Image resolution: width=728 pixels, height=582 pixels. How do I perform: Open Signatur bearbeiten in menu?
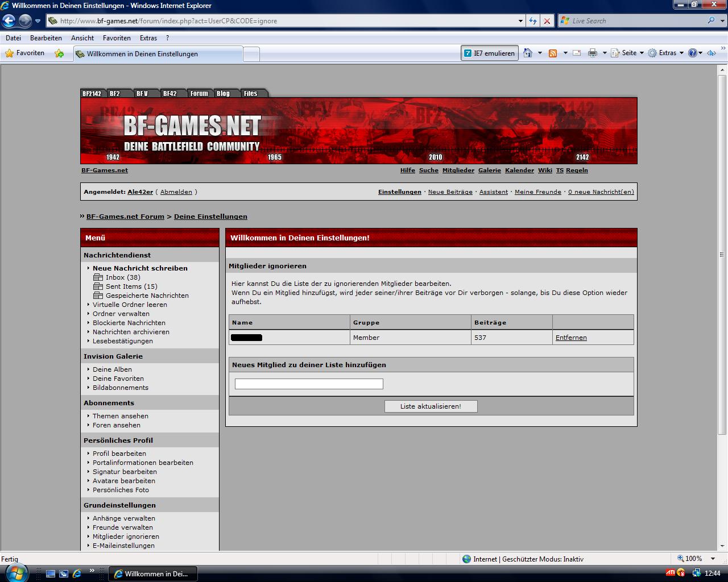pyautogui.click(x=125, y=472)
